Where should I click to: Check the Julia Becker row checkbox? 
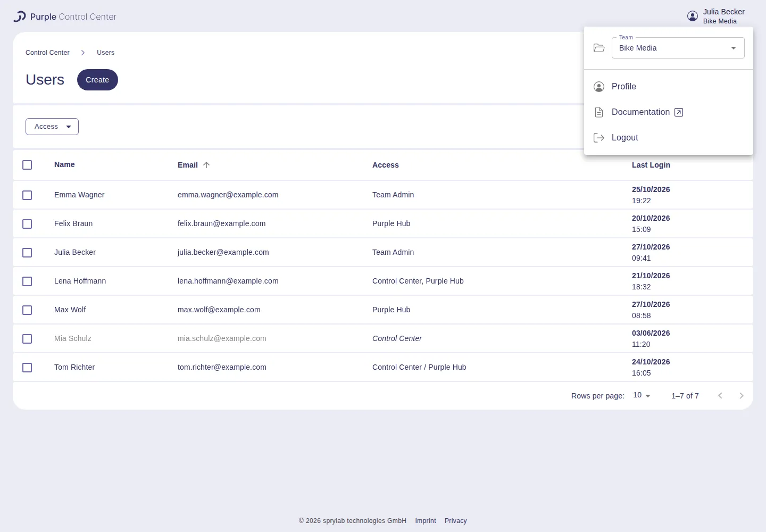pyautogui.click(x=27, y=253)
